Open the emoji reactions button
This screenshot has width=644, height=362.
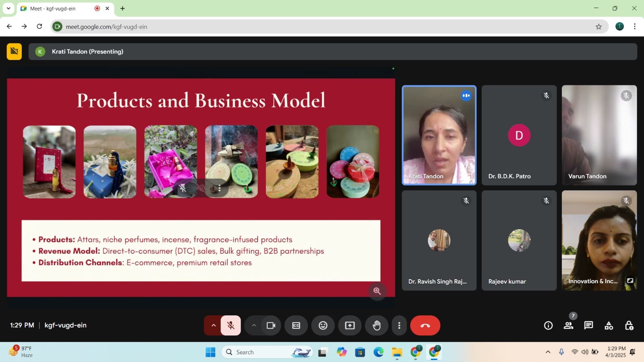[x=323, y=325]
